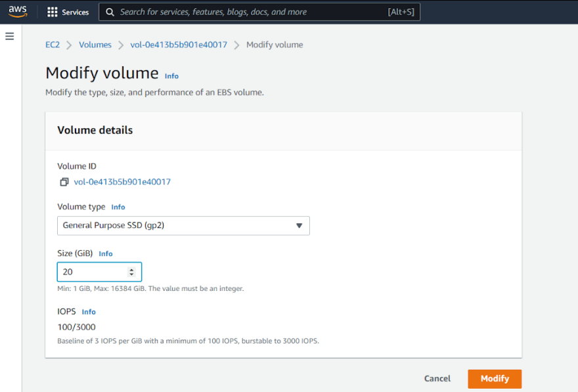Click the Volume details section heading
This screenshot has height=392, width=578.
click(x=95, y=130)
